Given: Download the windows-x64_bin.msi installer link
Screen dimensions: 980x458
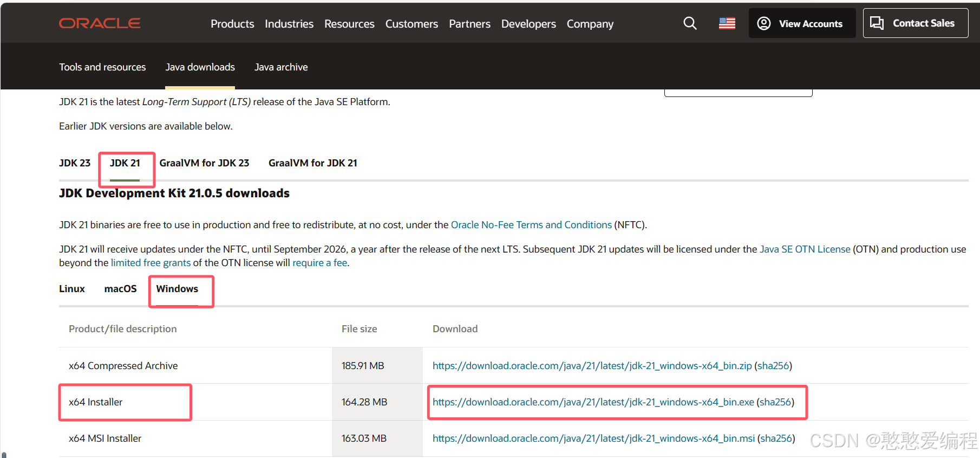Looking at the screenshot, I should click(593, 438).
